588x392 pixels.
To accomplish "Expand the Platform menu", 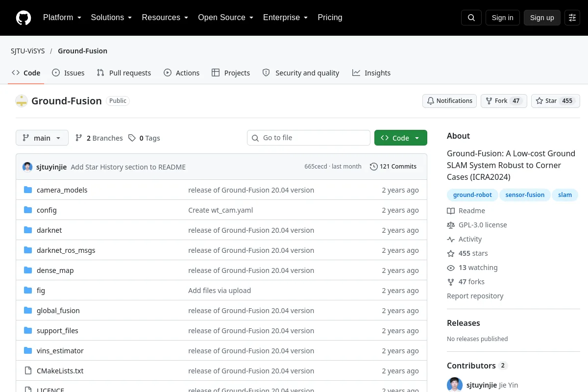I will (x=62, y=18).
